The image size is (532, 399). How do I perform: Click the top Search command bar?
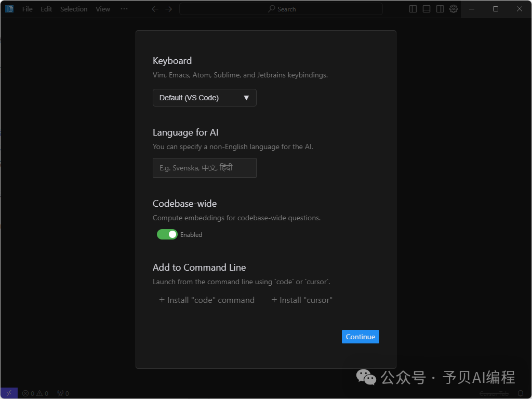281,9
